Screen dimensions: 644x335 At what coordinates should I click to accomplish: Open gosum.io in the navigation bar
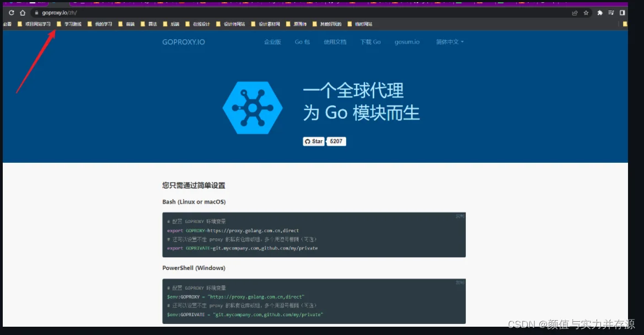(x=407, y=42)
